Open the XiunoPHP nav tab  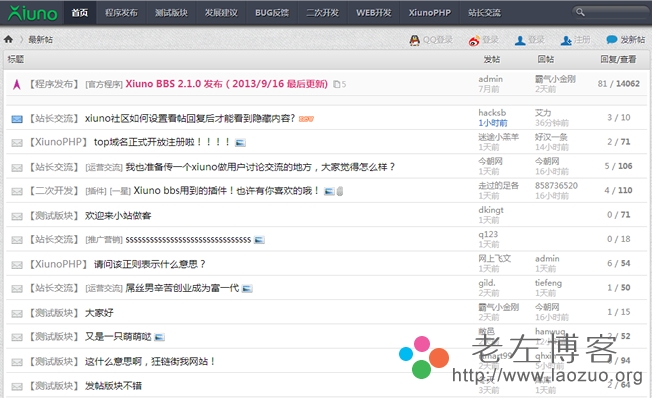pyautogui.click(x=430, y=13)
